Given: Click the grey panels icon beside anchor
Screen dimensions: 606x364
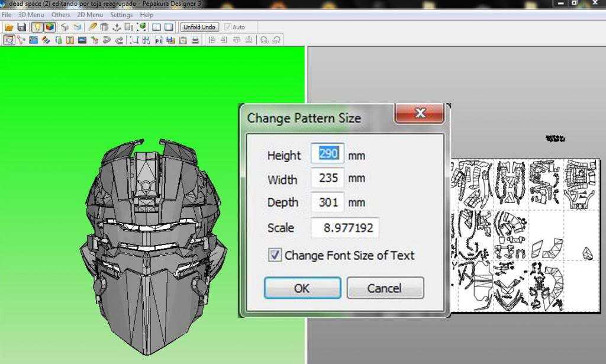Looking at the screenshot, I should click(128, 27).
